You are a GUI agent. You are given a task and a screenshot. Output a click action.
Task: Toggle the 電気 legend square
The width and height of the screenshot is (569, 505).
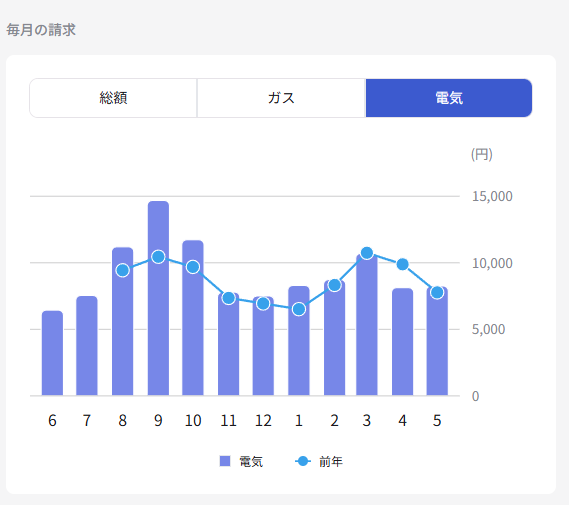pyautogui.click(x=225, y=461)
